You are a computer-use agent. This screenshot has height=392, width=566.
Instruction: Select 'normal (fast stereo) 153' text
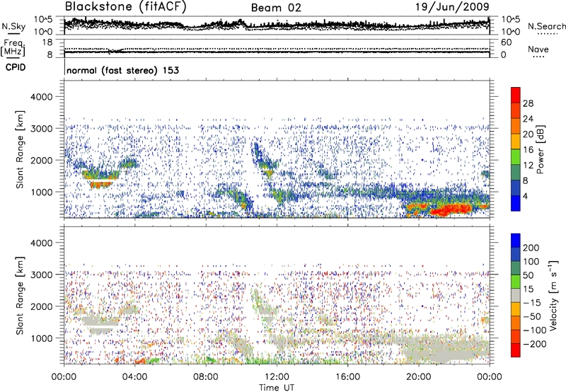click(x=122, y=70)
